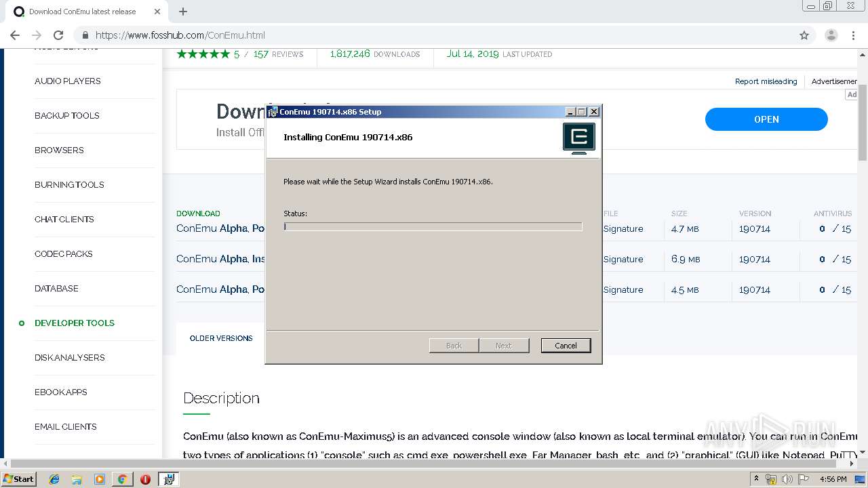Click the 1,817,246 downloads count
The image size is (868, 488).
pyautogui.click(x=350, y=54)
